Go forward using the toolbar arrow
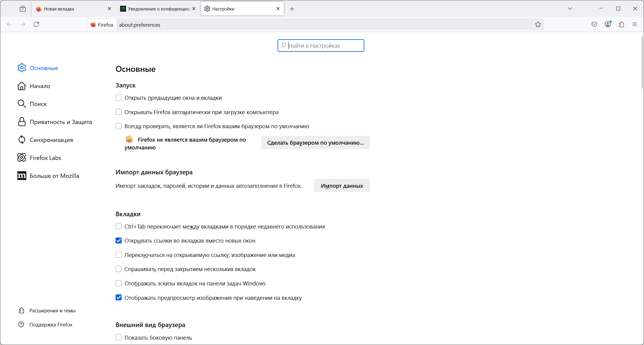 click(23, 24)
